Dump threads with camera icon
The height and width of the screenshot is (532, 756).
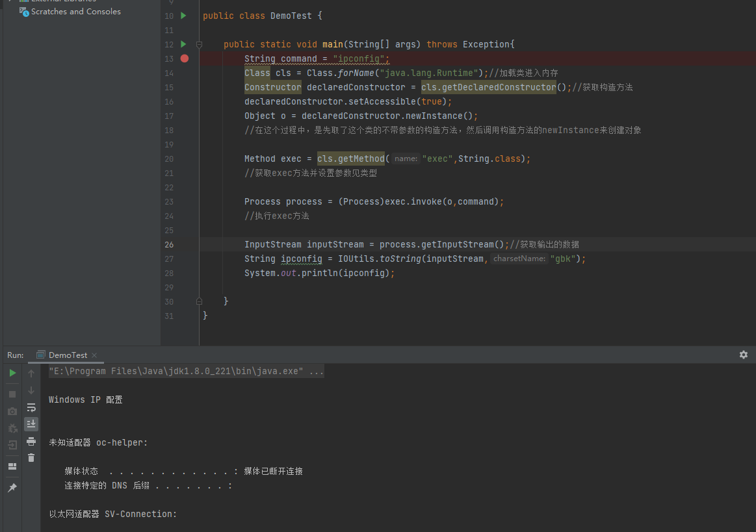pos(12,411)
